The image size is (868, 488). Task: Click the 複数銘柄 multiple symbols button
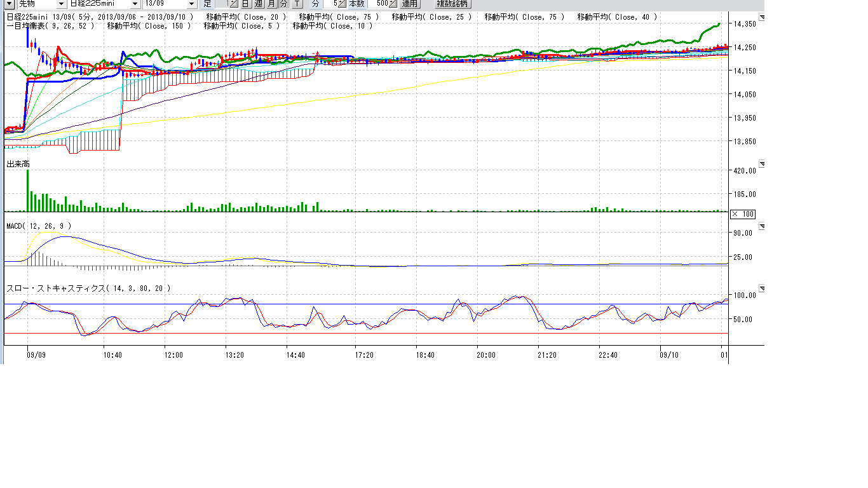[x=453, y=4]
